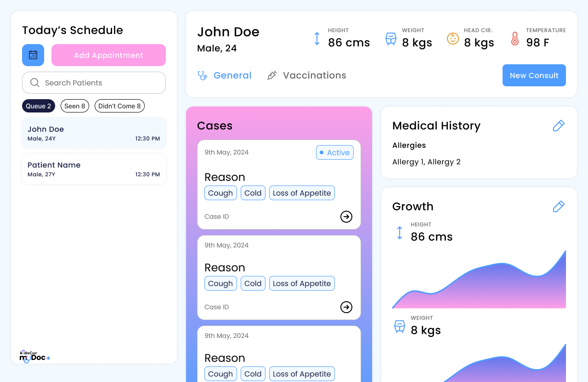Click the Active status badge
Screen dimensions: 588x382
(335, 152)
